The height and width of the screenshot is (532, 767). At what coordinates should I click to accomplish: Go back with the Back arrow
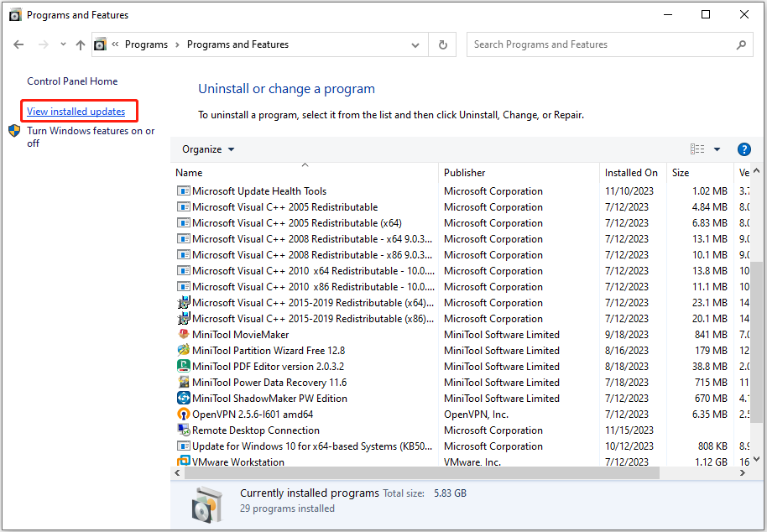[18, 44]
